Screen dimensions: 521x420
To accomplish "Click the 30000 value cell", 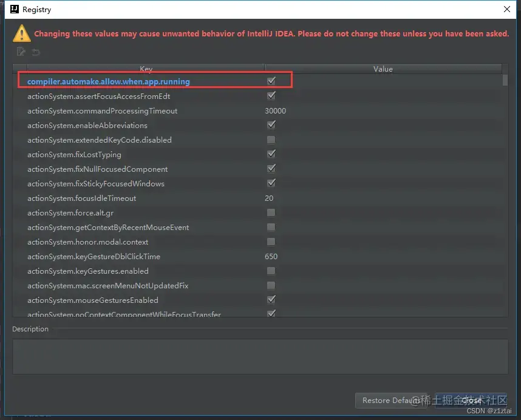I will click(276, 111).
